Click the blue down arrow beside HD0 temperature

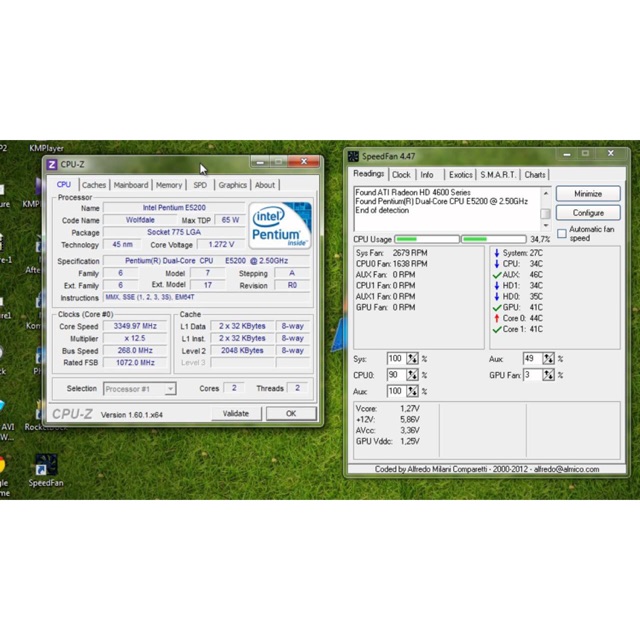pos(497,297)
